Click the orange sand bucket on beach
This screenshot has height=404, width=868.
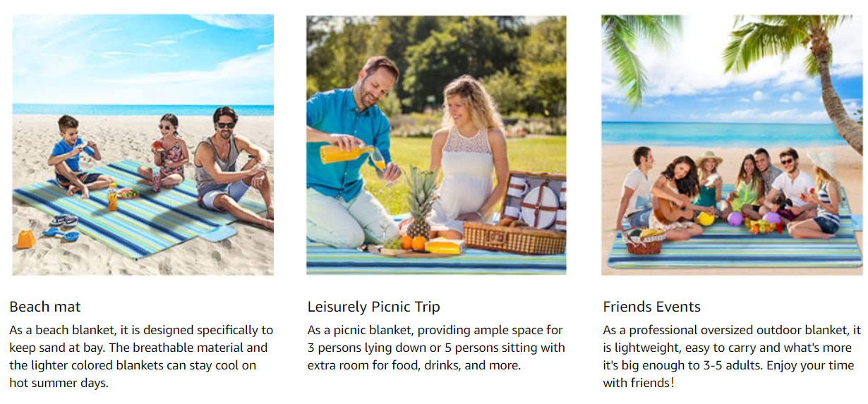click(x=26, y=240)
